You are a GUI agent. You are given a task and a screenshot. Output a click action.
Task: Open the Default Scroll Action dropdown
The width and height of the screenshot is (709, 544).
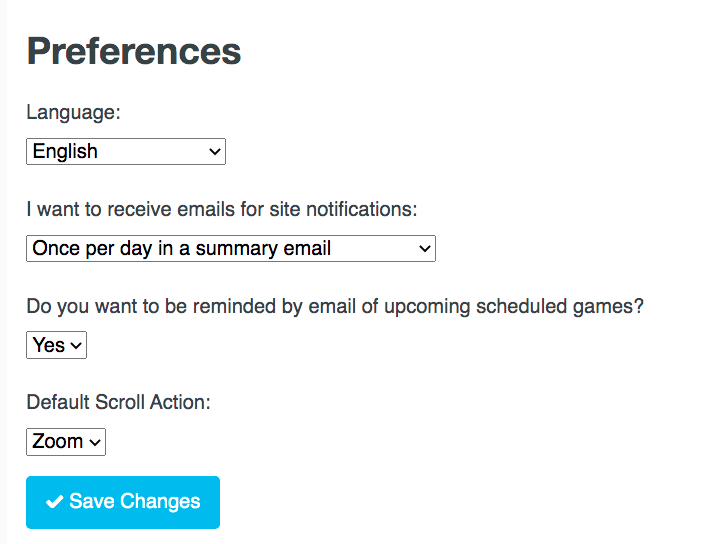point(65,441)
